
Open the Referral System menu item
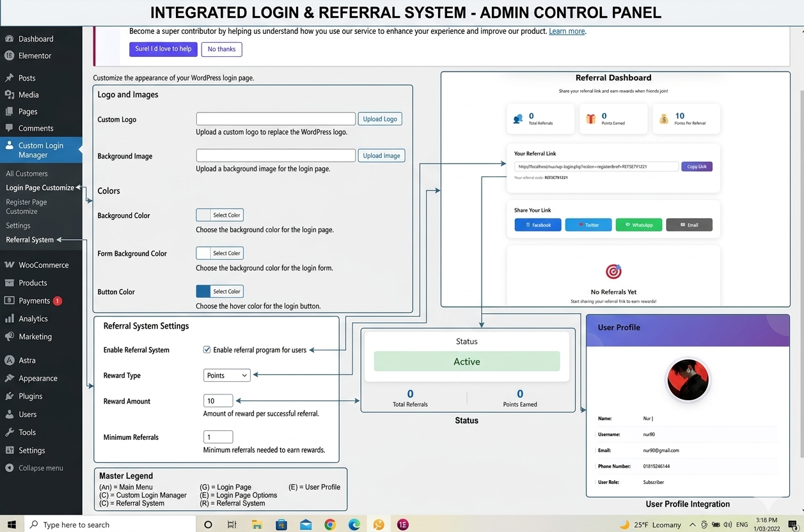(31, 240)
